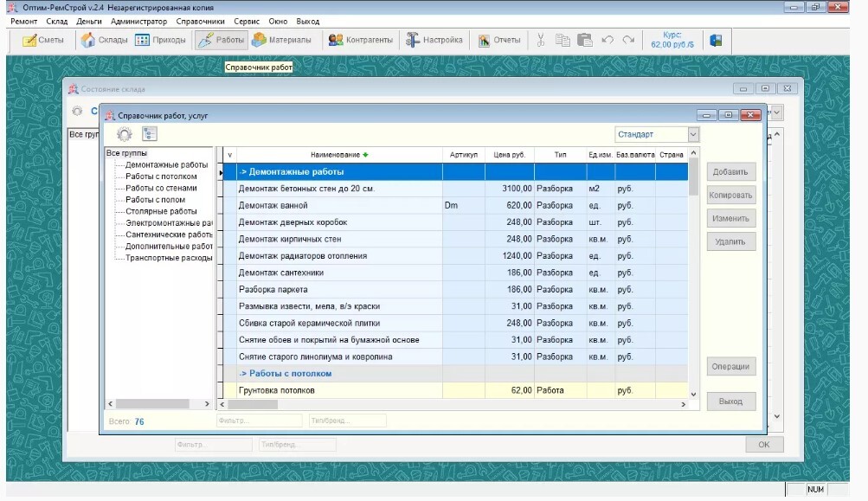Open the Справочники menu
868x501 pixels.
[x=200, y=21]
